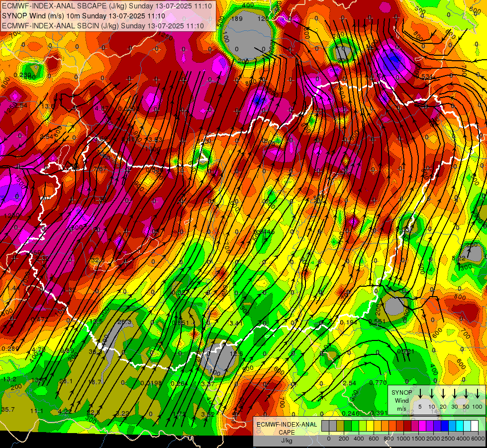Click the 0.0198 station value
The height and width of the screenshot is (448, 487).
151,383
